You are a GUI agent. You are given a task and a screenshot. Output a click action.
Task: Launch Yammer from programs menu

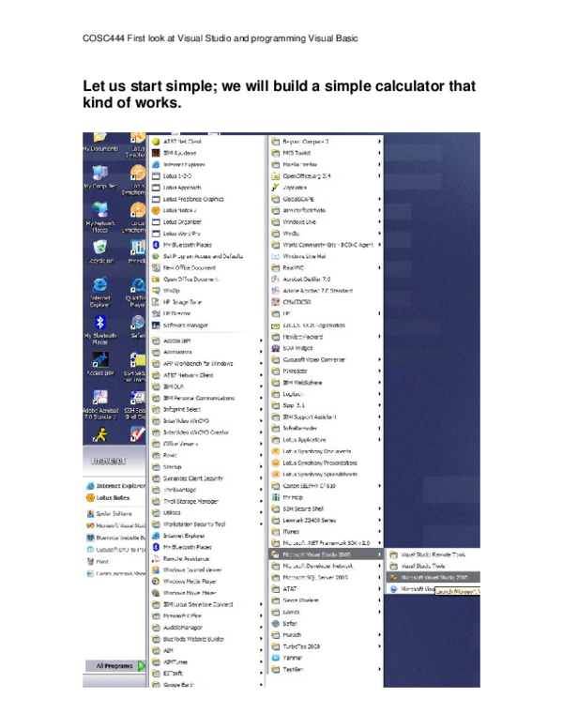(x=287, y=658)
